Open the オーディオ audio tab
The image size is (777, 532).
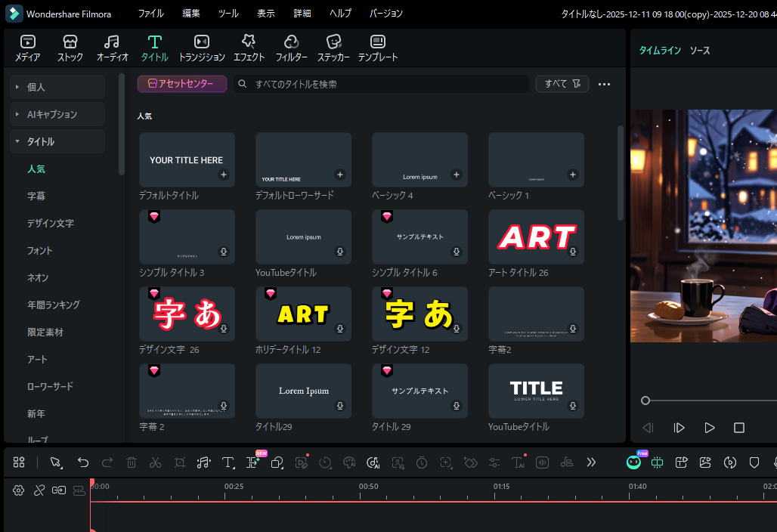pyautogui.click(x=112, y=48)
